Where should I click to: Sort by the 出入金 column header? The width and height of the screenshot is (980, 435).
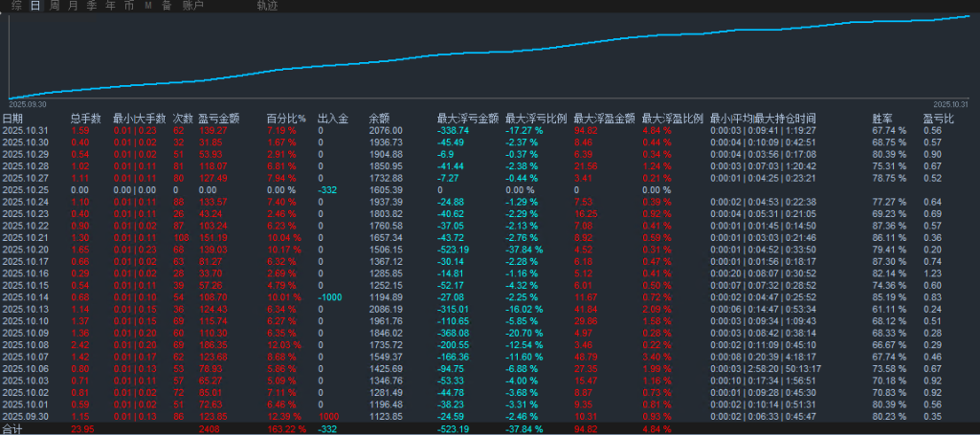(x=332, y=119)
